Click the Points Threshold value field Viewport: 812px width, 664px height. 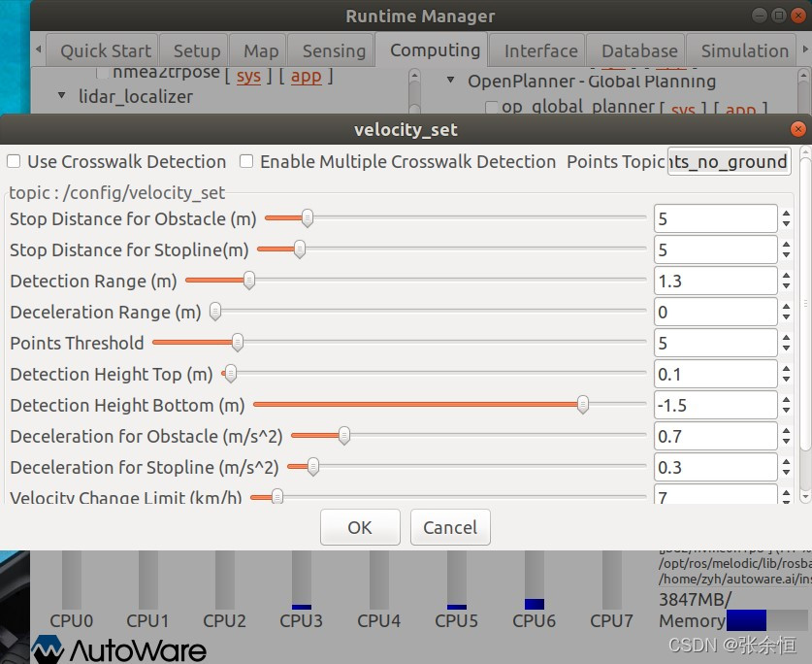pyautogui.click(x=715, y=343)
